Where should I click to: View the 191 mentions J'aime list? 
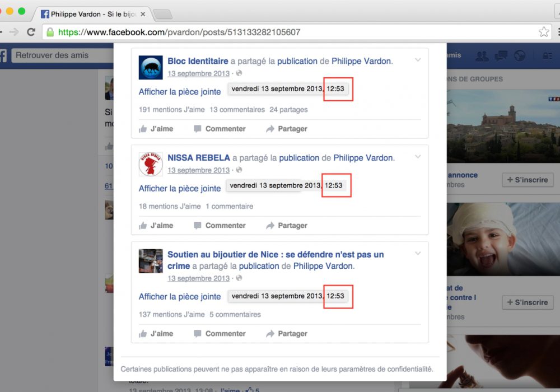(x=172, y=110)
